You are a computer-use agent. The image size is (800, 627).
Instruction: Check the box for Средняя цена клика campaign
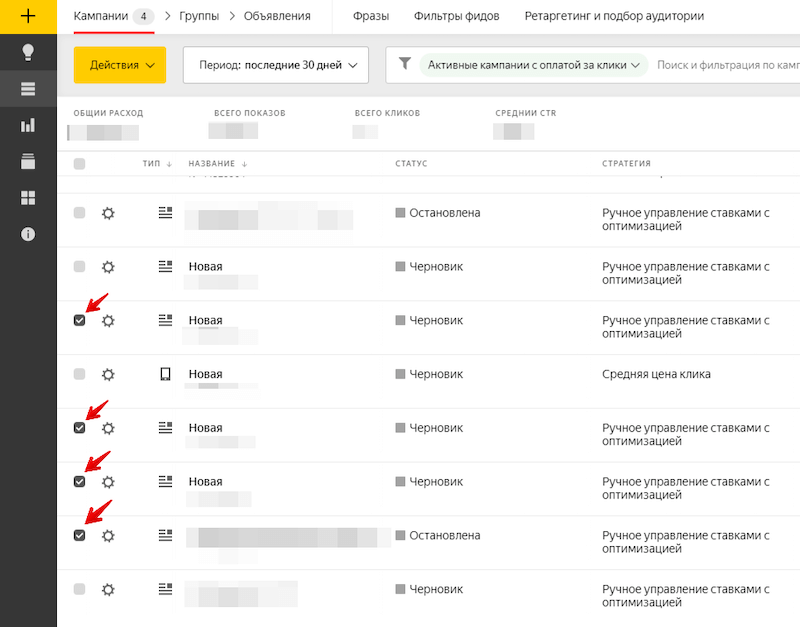(80, 374)
